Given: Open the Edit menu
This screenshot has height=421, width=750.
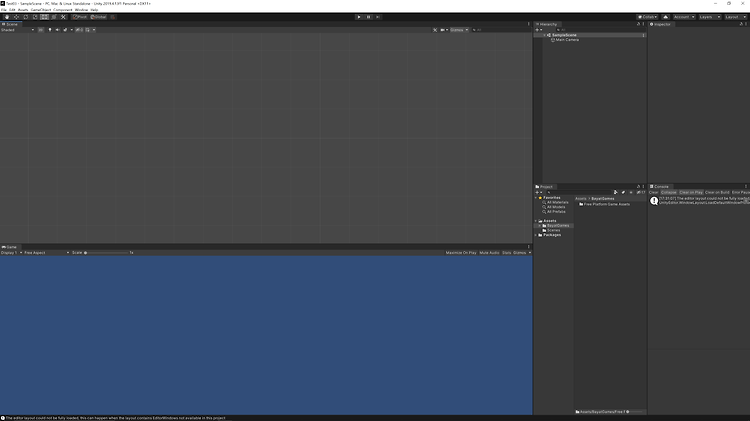Looking at the screenshot, I should click(x=12, y=10).
